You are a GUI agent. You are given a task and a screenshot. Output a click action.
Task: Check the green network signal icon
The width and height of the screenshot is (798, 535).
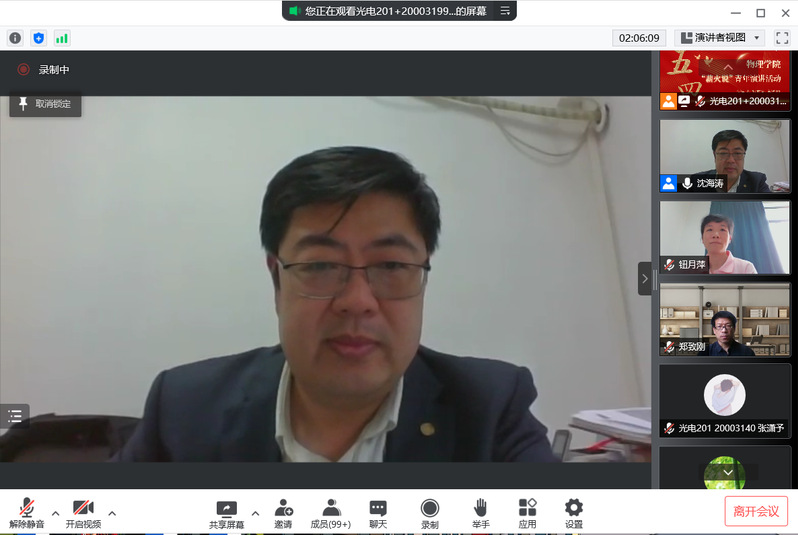(x=62, y=38)
